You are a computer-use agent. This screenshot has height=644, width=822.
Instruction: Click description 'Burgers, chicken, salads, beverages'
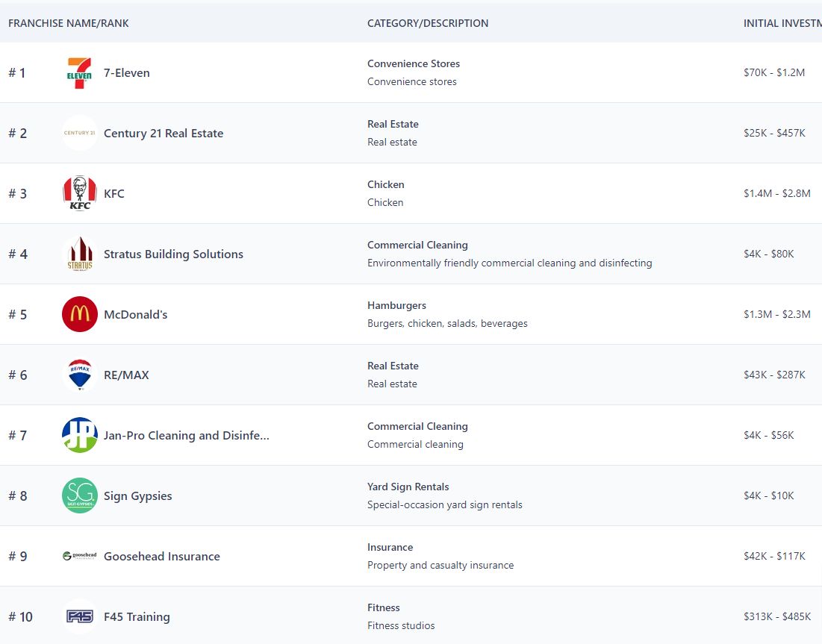(448, 323)
